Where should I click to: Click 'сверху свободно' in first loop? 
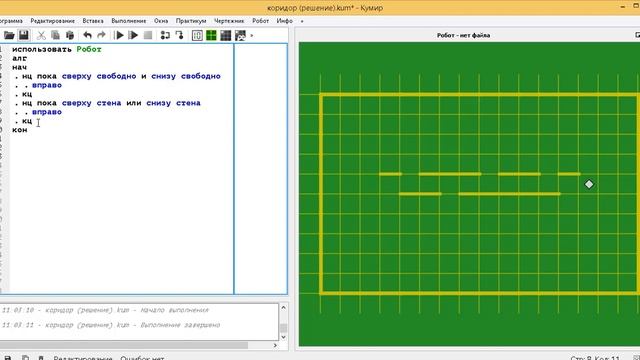click(x=99, y=76)
